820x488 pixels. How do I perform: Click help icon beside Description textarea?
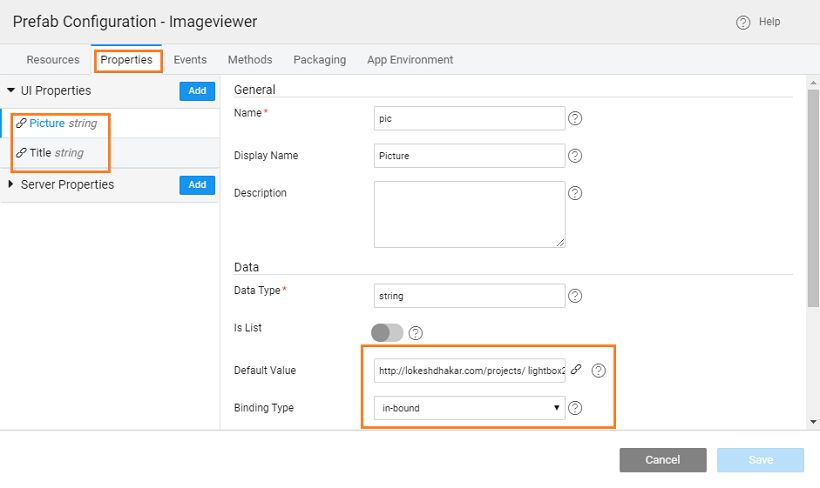pos(575,193)
